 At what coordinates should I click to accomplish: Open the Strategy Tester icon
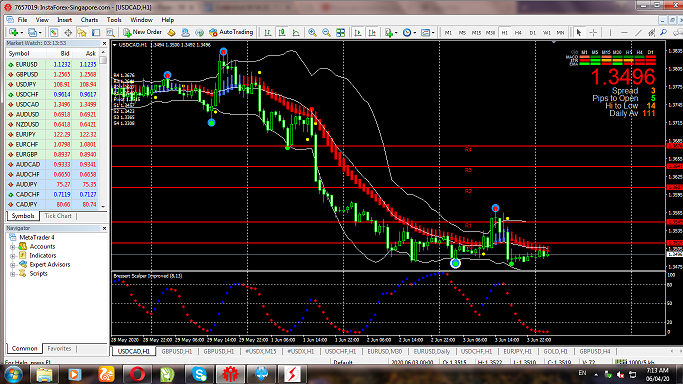point(110,33)
